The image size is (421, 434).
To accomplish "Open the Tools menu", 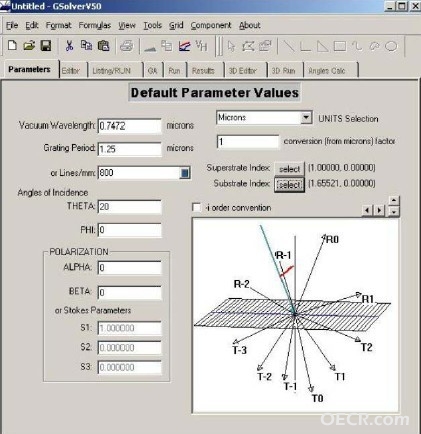I will tap(152, 25).
